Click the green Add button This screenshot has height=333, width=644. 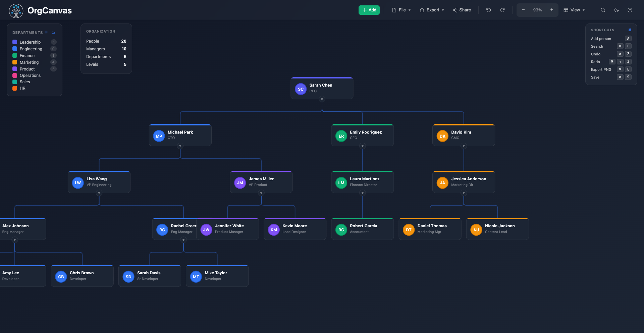[369, 10]
